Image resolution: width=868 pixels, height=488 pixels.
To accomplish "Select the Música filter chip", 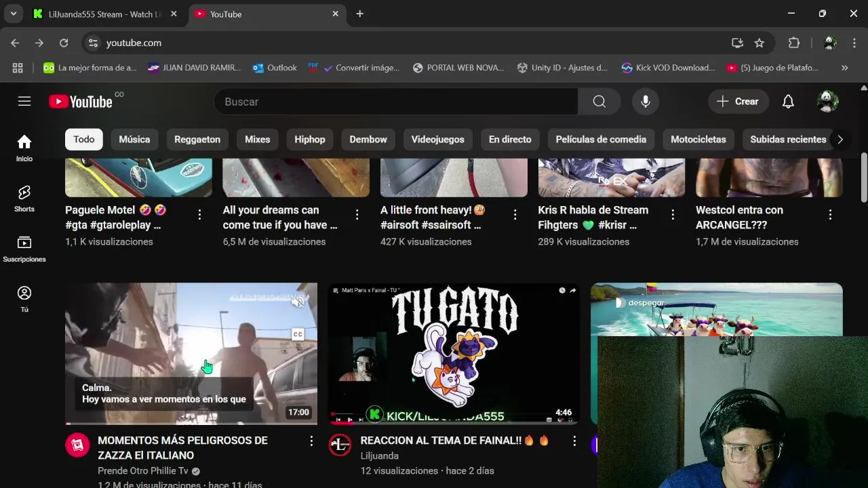I will pos(134,140).
